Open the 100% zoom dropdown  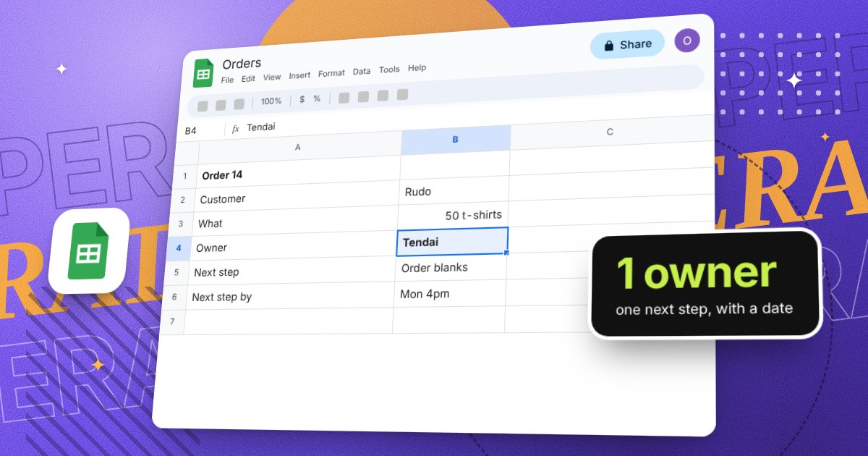click(x=271, y=101)
